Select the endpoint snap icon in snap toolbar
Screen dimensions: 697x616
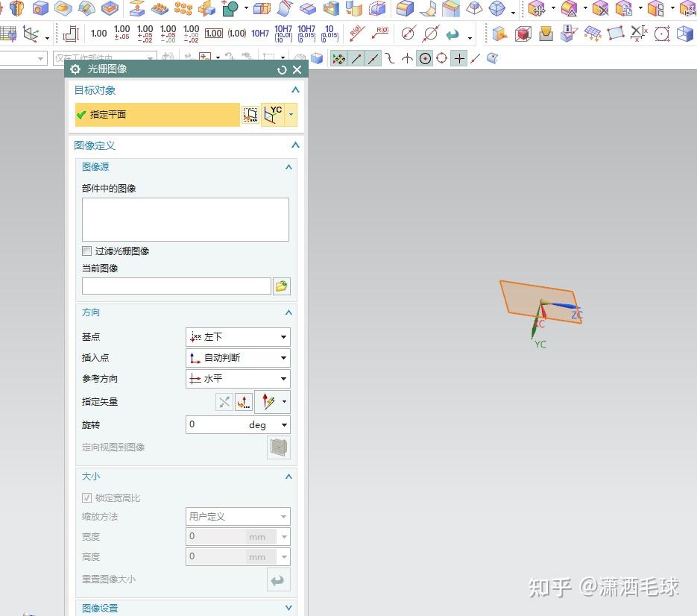pos(355,58)
